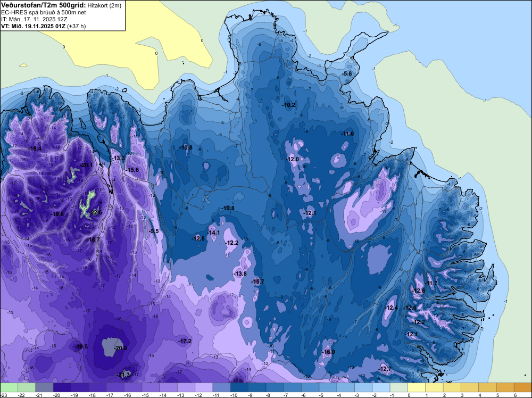Click the -11.6 temperature value
Image resolution: width=532 pixels, height=398 pixels.
(348, 134)
